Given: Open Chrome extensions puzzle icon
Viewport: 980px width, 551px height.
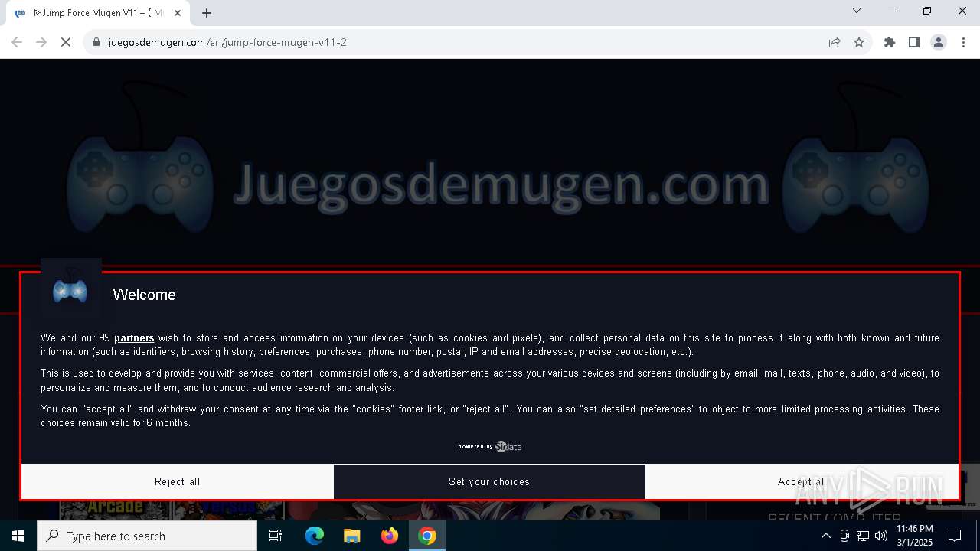Looking at the screenshot, I should (x=890, y=42).
